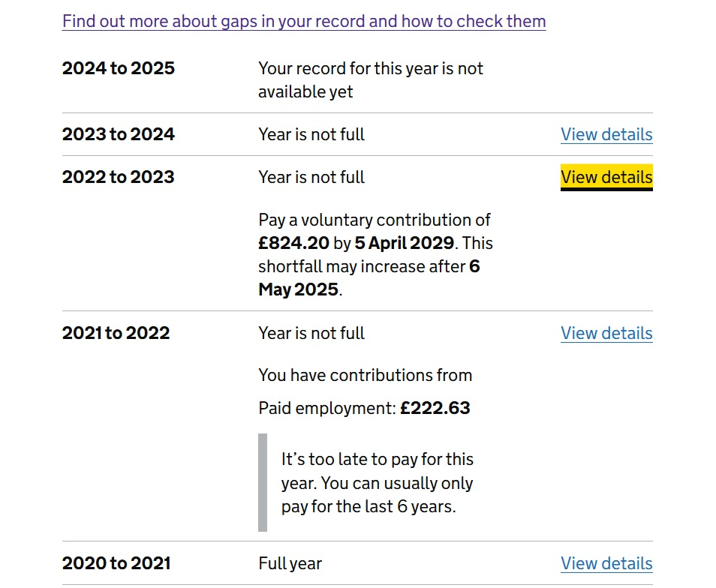
Task: Click the highlighted View details for 2022 to 2023
Action: [606, 177]
